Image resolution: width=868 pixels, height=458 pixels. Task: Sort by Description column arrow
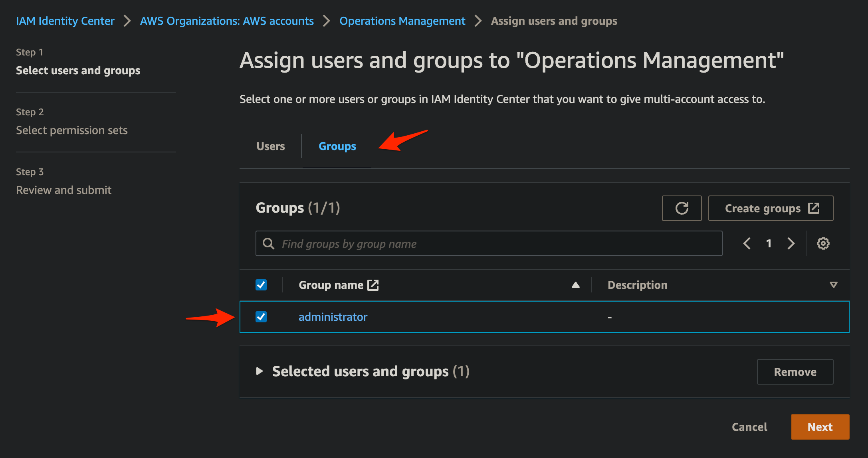[x=833, y=285]
